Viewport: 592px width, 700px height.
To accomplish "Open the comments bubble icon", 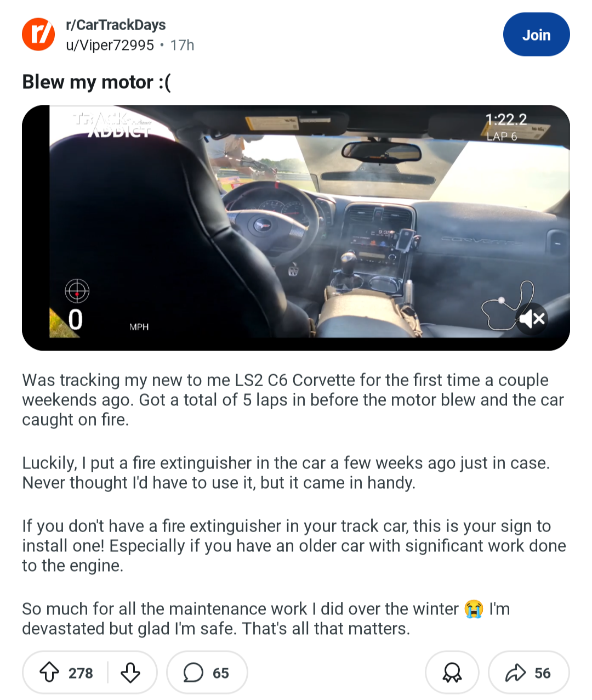I will tap(193, 673).
